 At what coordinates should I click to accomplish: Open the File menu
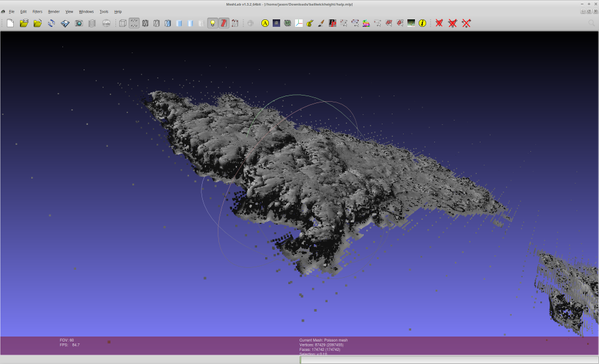[11, 12]
